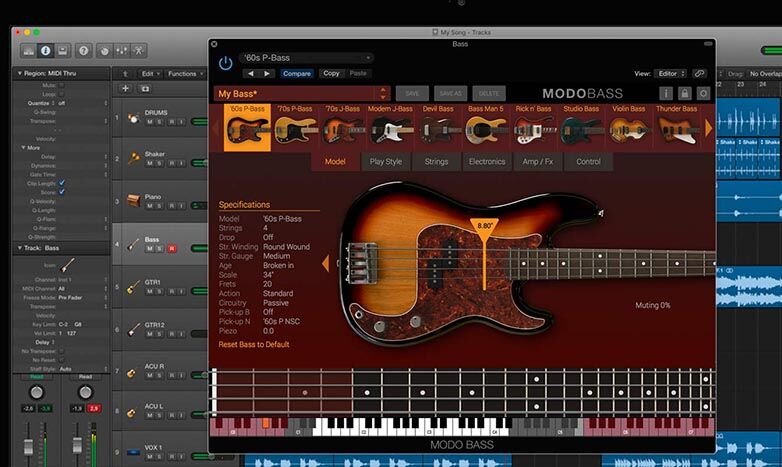This screenshot has width=782, height=467.
Task: Open the My Bass preset name stepper
Action: pyautogui.click(x=383, y=93)
